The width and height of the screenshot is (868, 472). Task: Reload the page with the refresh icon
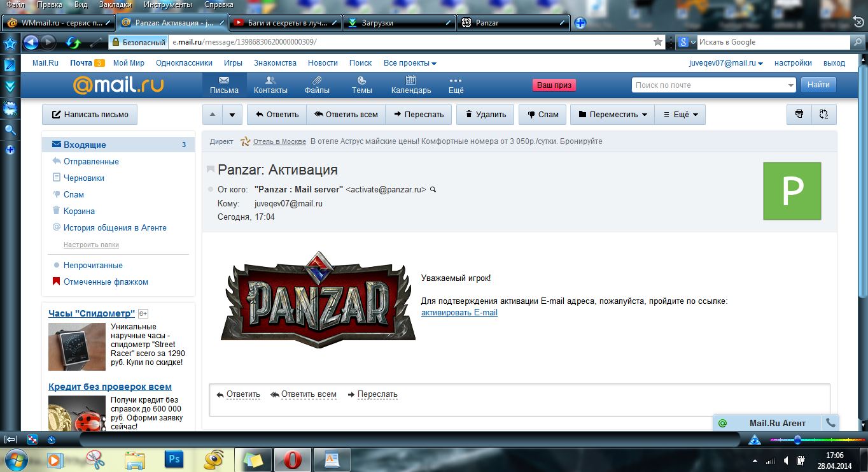tap(73, 43)
